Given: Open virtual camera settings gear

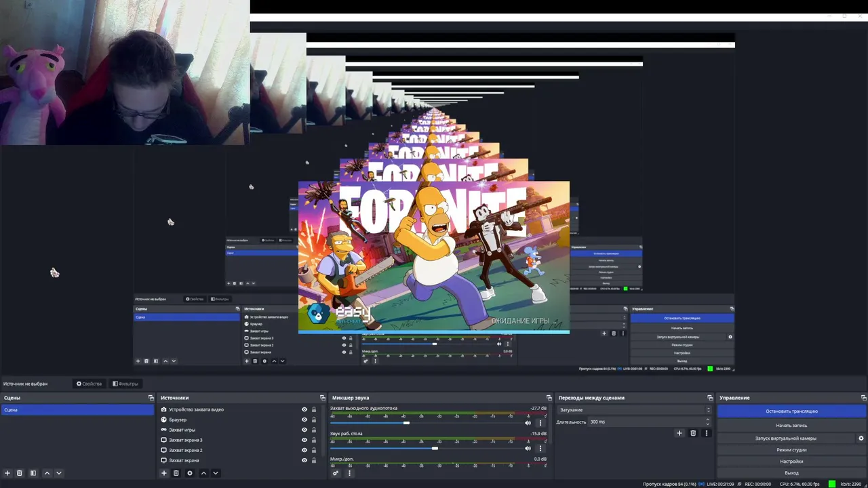Looking at the screenshot, I should pyautogui.click(x=861, y=439).
